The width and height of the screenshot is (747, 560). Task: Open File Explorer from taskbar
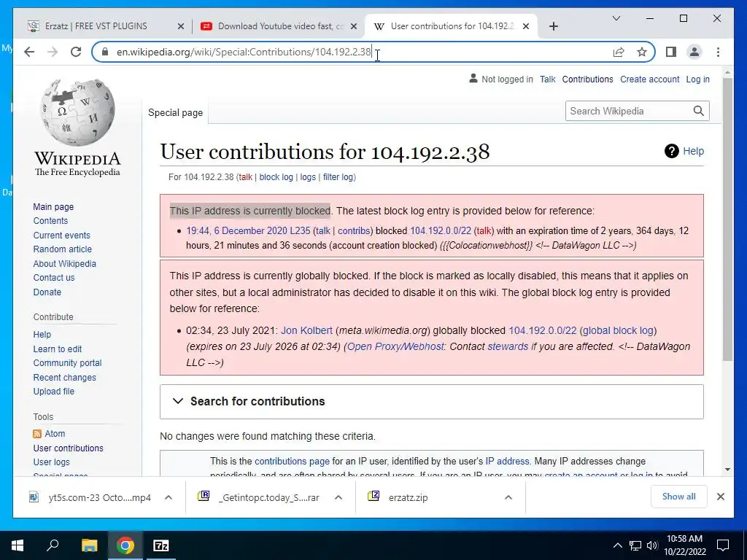89,545
